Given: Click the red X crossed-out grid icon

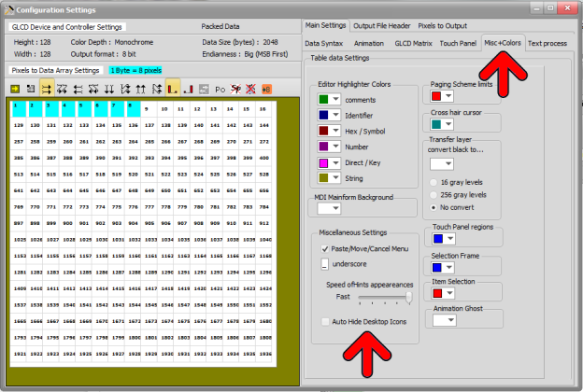Looking at the screenshot, I should tap(250, 89).
